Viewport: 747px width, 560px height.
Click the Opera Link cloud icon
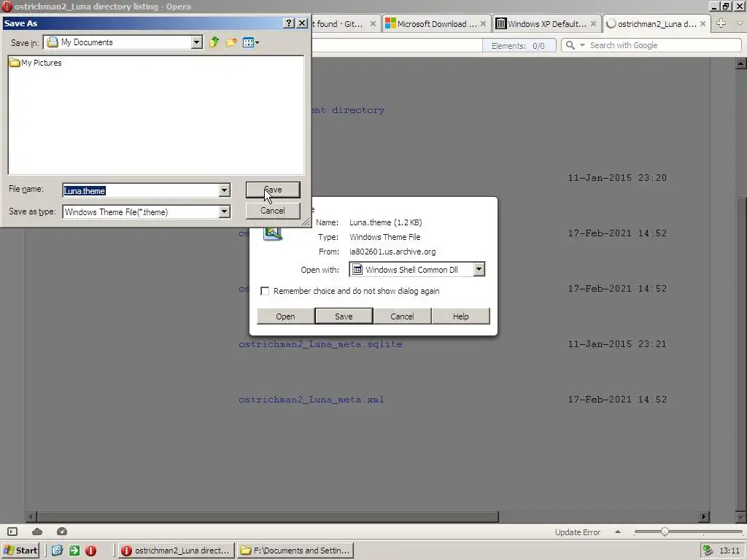click(37, 532)
